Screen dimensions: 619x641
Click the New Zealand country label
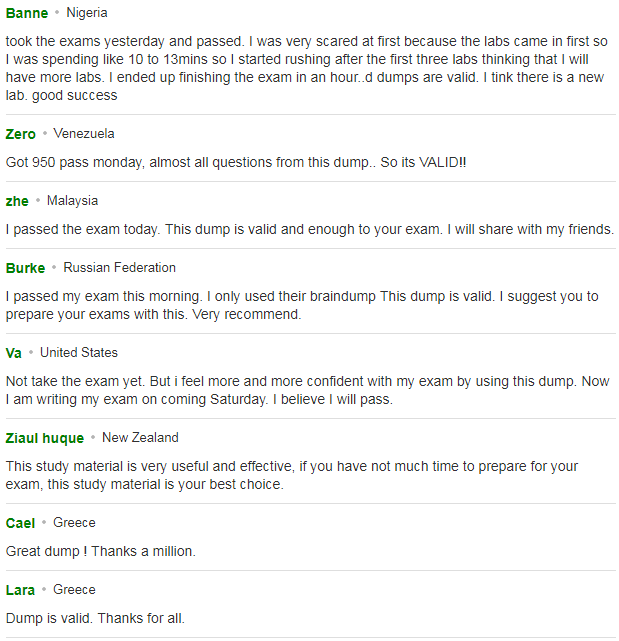pos(140,438)
